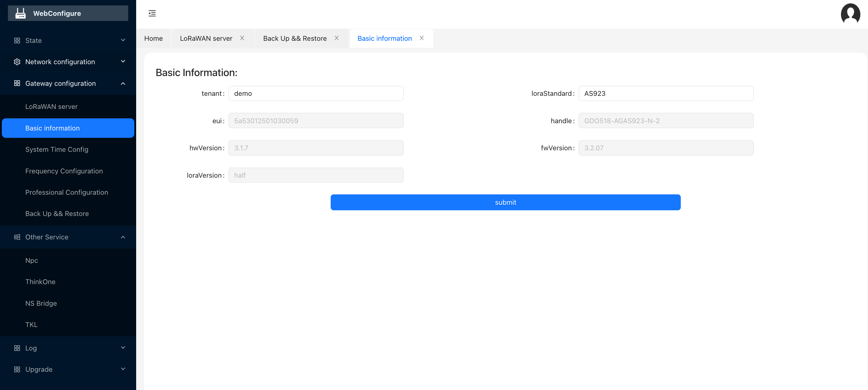Screen dimensions: 868x390
Task: Open LoRaWAN server in sidebar
Action: pos(68,106)
